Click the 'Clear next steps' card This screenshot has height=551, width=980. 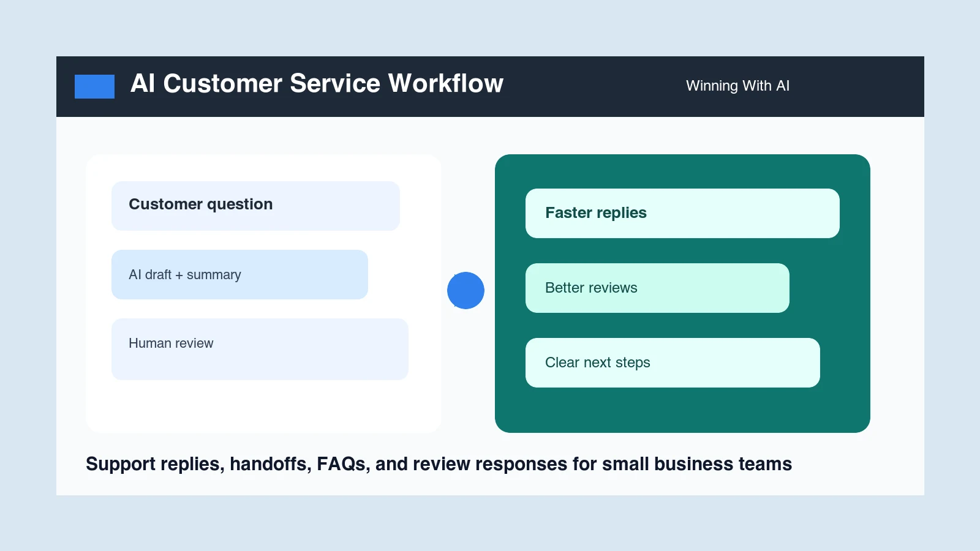point(673,362)
